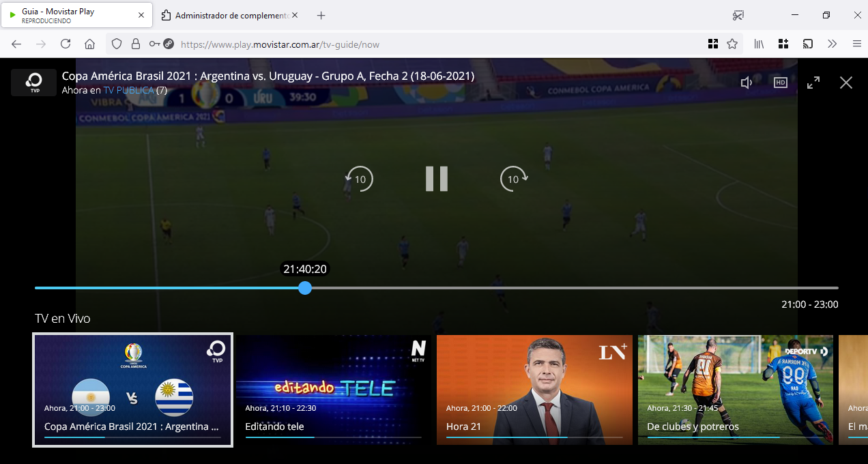Switch player to fullscreen
The height and width of the screenshot is (464, 868).
(813, 83)
